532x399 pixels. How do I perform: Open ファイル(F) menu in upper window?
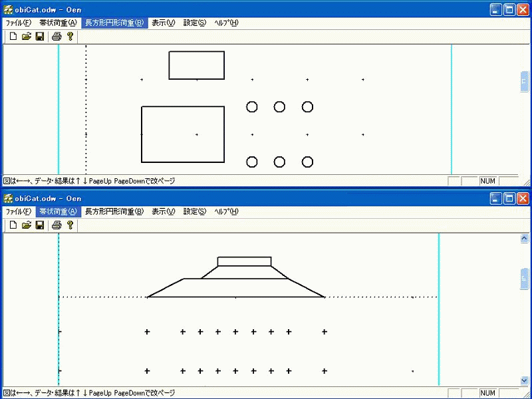coord(19,23)
